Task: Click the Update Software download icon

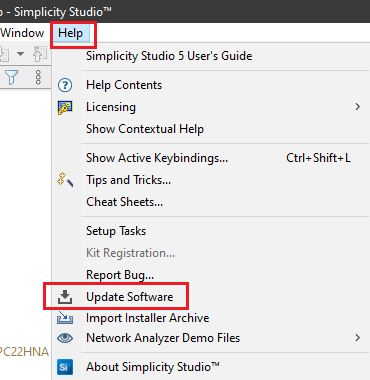Action: pos(65,297)
